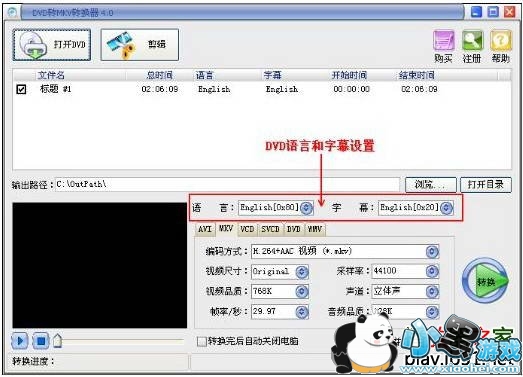Click the 浏览... (Browse) button
This screenshot has width=523, height=377.
point(431,184)
